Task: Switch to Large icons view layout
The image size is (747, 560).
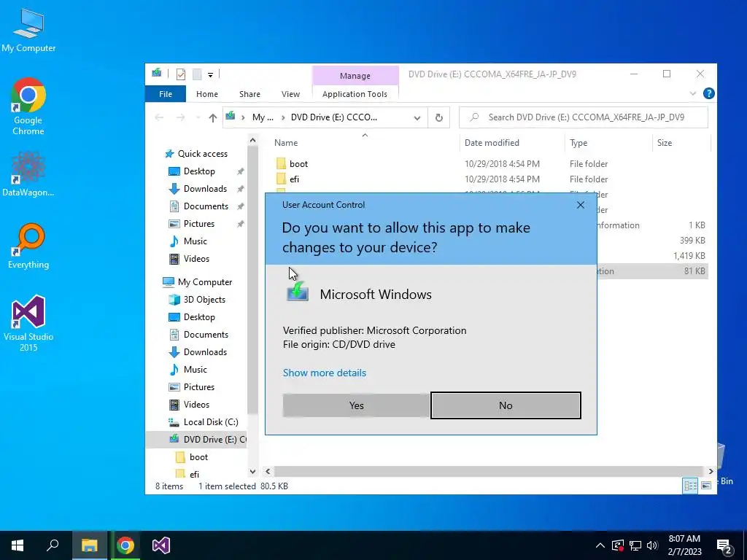Action: click(x=706, y=485)
